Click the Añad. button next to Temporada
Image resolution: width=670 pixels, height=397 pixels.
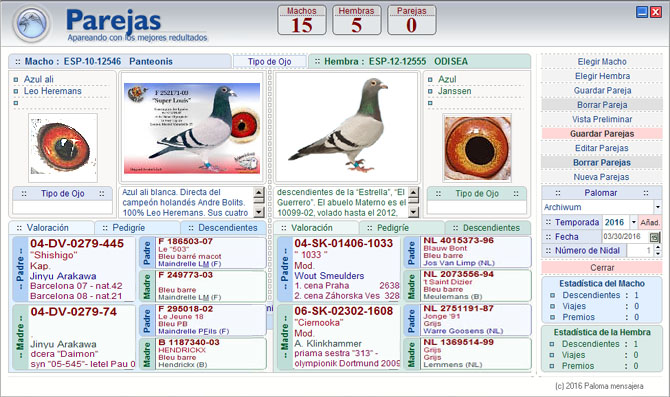tap(650, 222)
